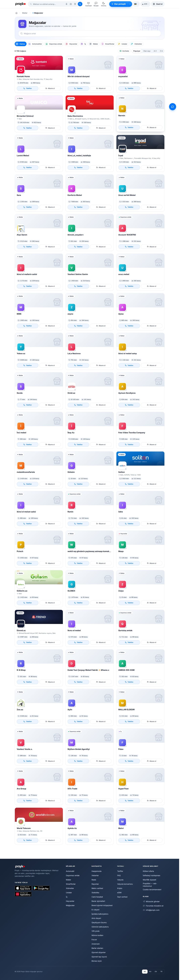Switch site language to EN
Image resolution: width=181 pixels, height=980 pixels.
point(156,971)
